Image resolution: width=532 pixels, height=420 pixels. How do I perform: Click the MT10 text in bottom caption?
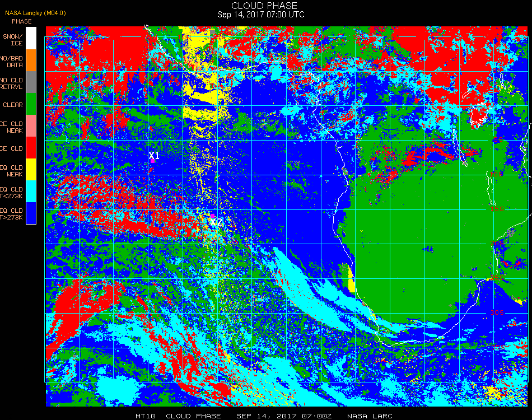coord(146,416)
